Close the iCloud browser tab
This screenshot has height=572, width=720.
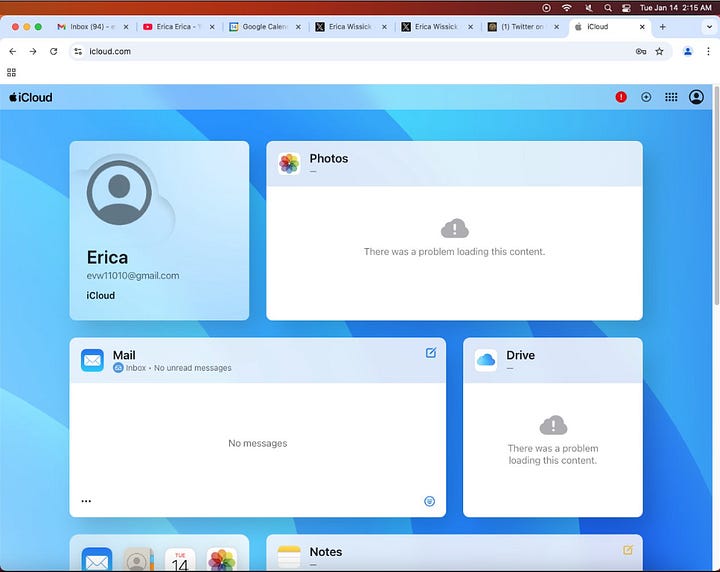coord(642,27)
